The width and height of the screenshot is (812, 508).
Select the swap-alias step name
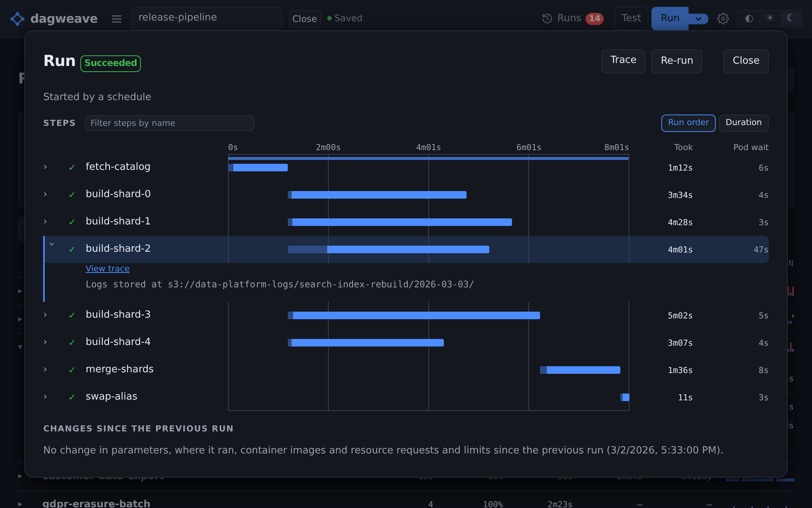(x=111, y=396)
